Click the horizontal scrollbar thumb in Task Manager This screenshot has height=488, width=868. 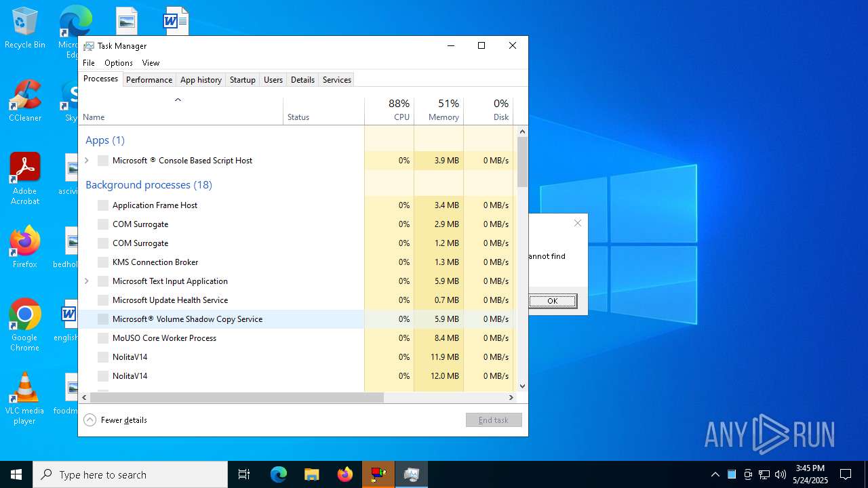[237, 397]
